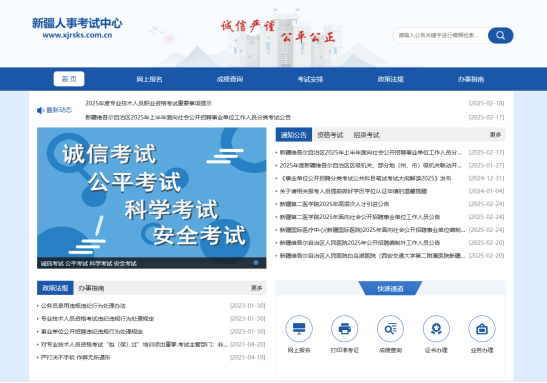This screenshot has width=547, height=383.
Task: Switch to the 招录考试 tab
Action: tap(366, 135)
